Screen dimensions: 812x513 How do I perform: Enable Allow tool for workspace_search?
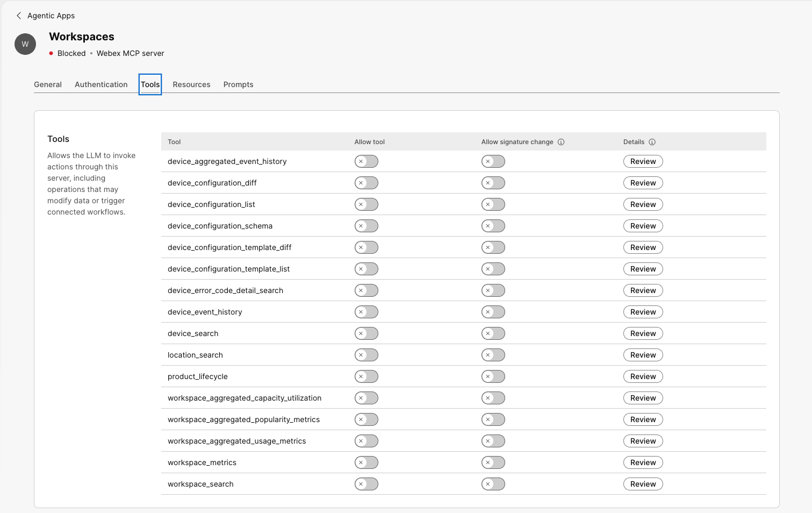coord(367,484)
